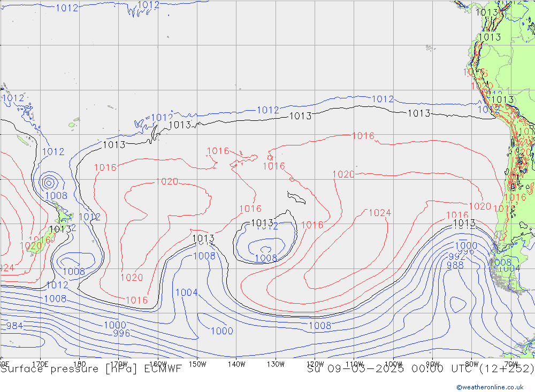Screen dimensions: 535x392
Task: Click the 988 isobar label
Action: [x=455, y=265]
